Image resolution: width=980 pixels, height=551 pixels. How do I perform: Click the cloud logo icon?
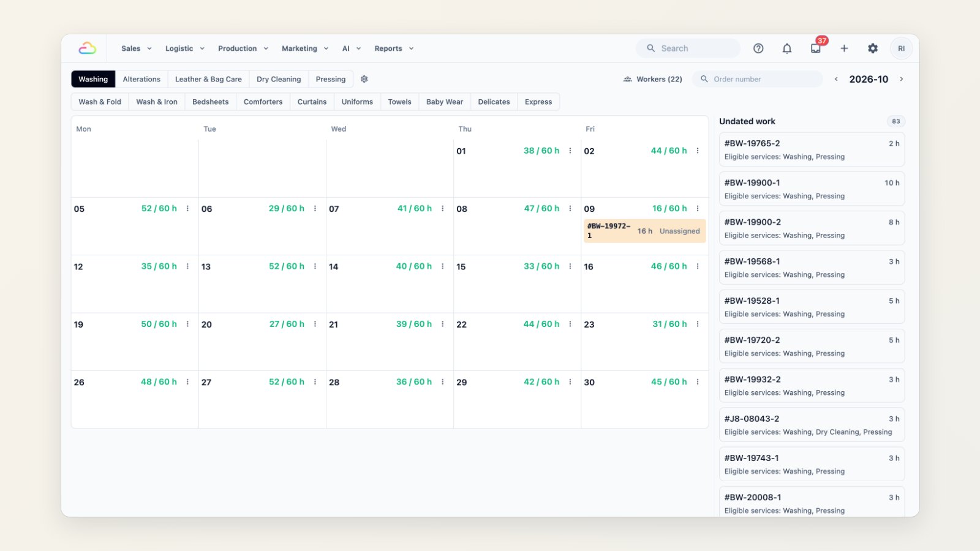[87, 48]
